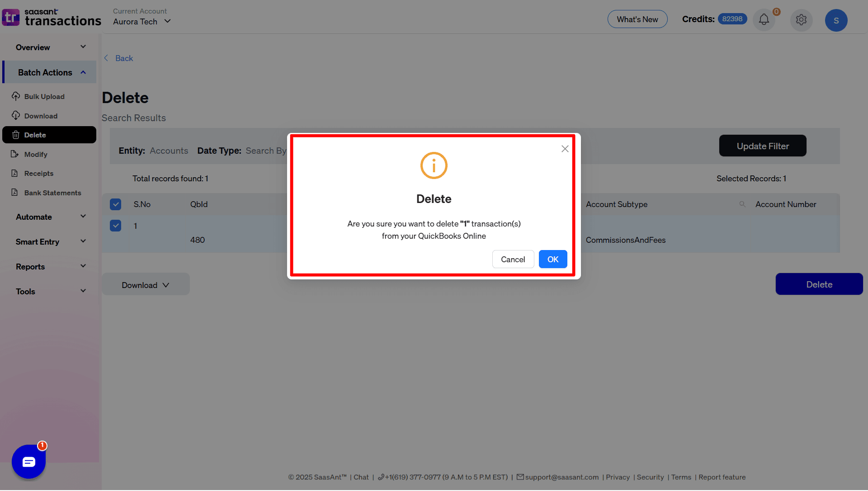
Task: Confirm deletion by clicking OK
Action: [552, 259]
